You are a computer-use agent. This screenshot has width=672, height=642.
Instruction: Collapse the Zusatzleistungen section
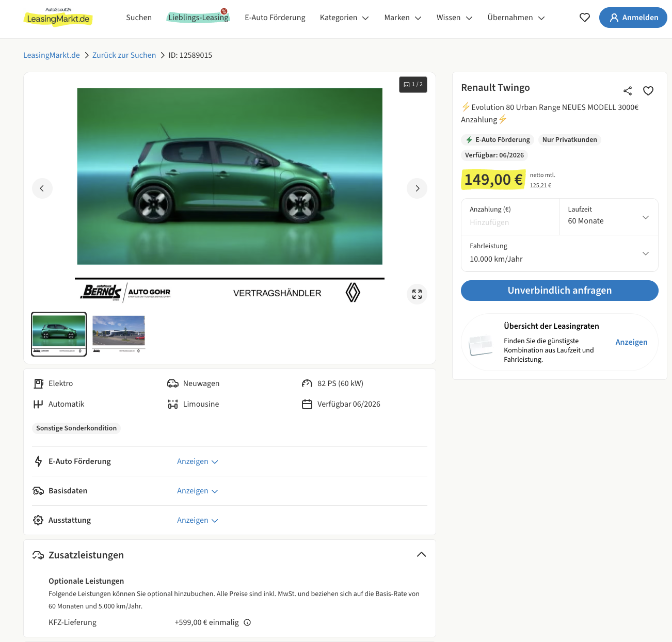(x=421, y=555)
